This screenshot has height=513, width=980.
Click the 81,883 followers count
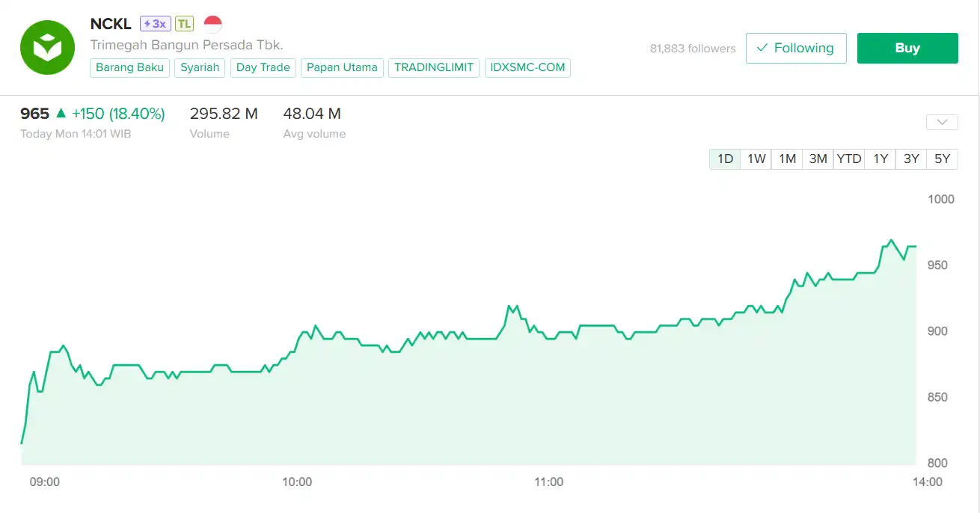click(693, 49)
